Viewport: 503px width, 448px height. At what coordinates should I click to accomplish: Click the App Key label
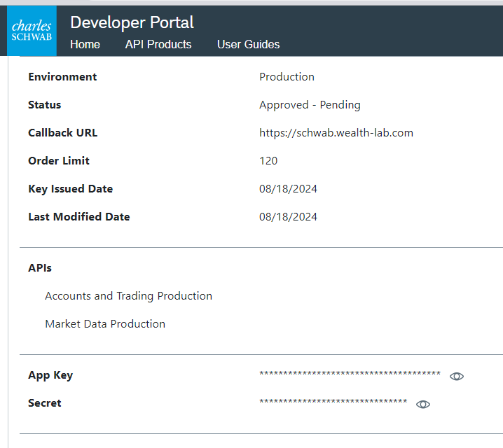[x=50, y=374]
